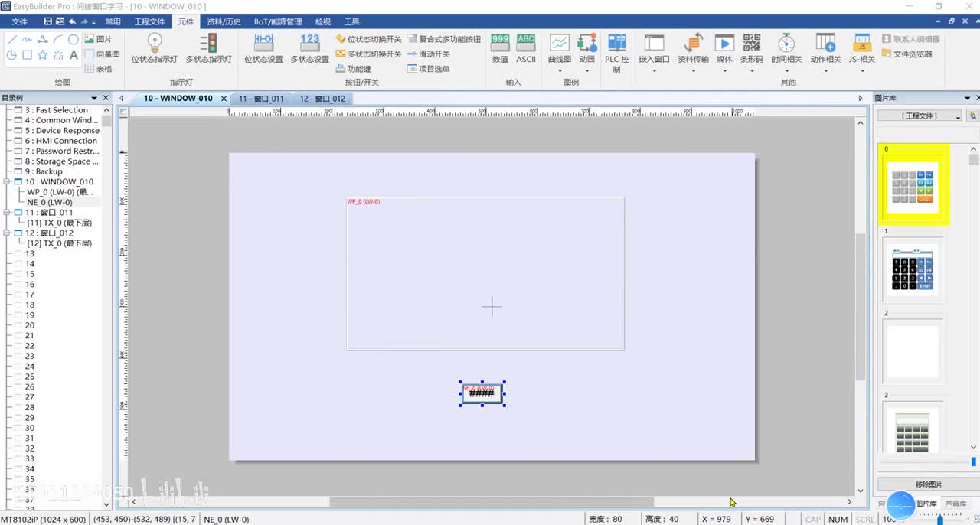Insert a 表格 table object
This screenshot has height=525, width=980.
pos(98,68)
